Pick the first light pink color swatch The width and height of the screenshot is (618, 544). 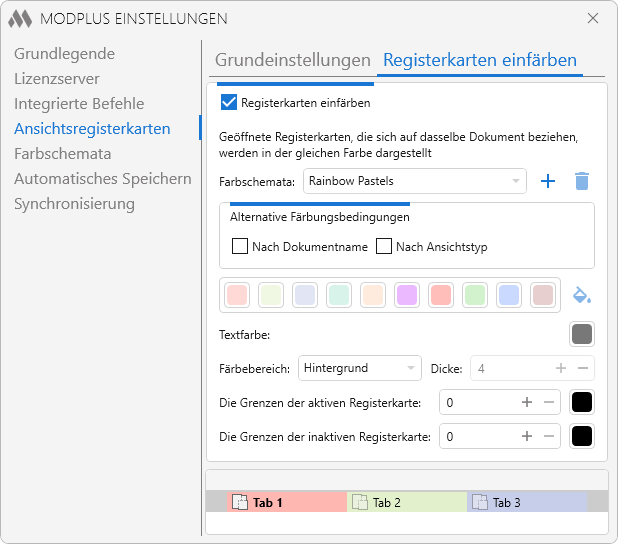(237, 295)
